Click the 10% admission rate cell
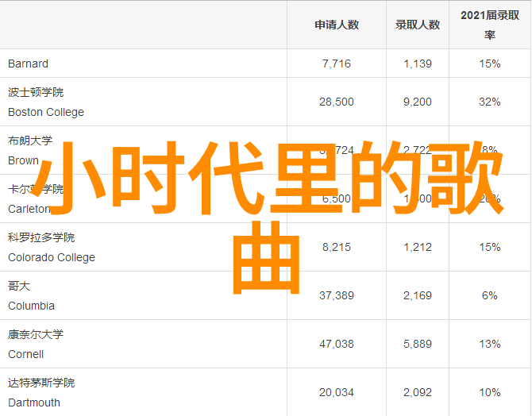This screenshot has width=532, height=416. tap(490, 393)
